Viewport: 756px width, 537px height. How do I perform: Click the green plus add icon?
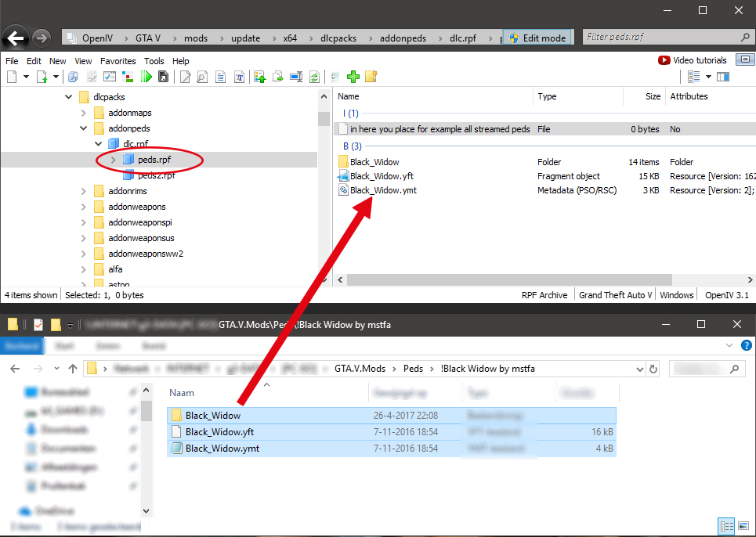click(x=353, y=77)
